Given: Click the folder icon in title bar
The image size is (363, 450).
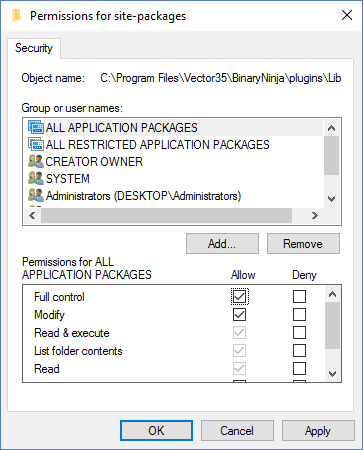Looking at the screenshot, I should click(16, 15).
